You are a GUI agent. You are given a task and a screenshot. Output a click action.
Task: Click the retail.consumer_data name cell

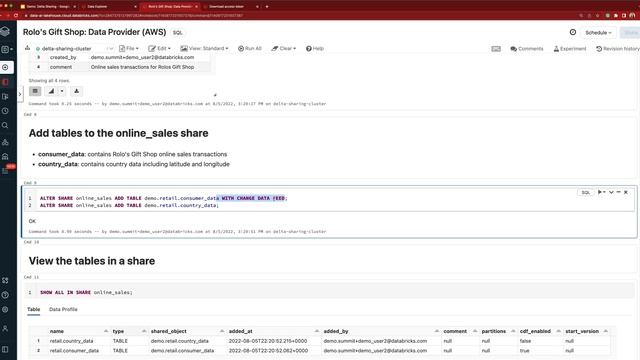coord(74,351)
